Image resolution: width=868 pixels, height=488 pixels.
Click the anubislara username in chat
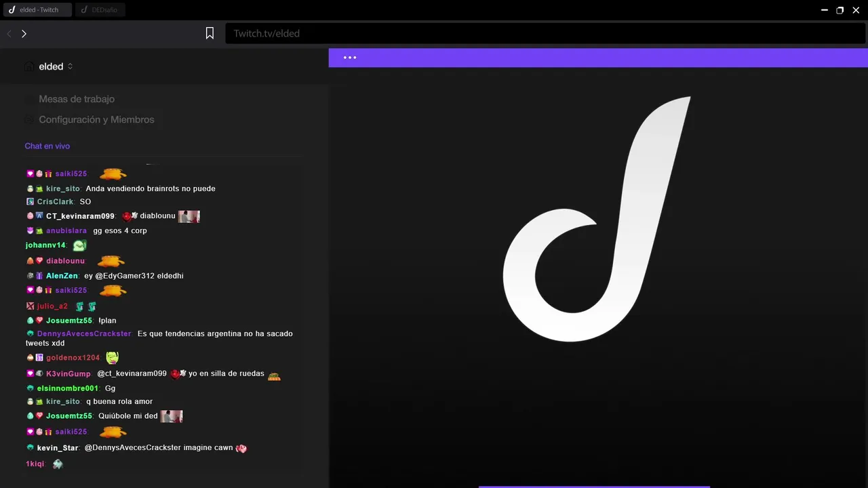tap(66, 231)
